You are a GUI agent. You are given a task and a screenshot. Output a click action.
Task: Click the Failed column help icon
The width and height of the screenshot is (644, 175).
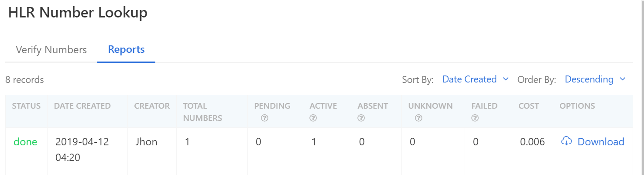click(x=475, y=118)
